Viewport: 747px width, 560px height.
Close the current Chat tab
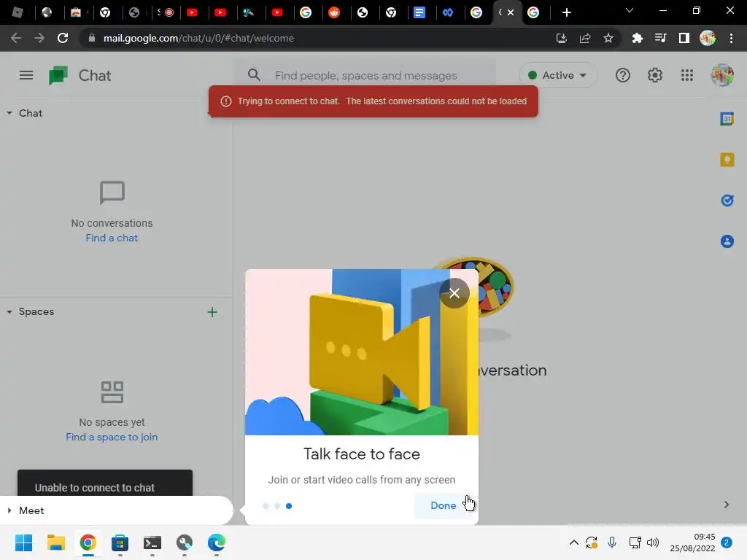(511, 12)
